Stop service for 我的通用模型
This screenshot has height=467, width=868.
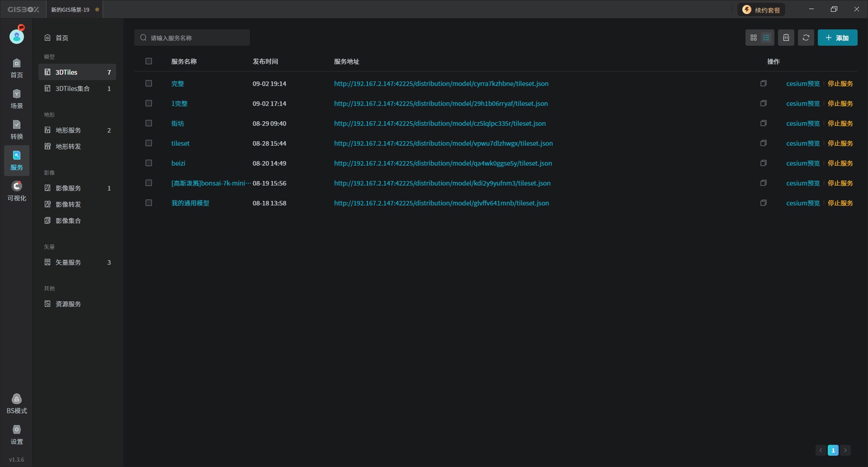coord(840,203)
